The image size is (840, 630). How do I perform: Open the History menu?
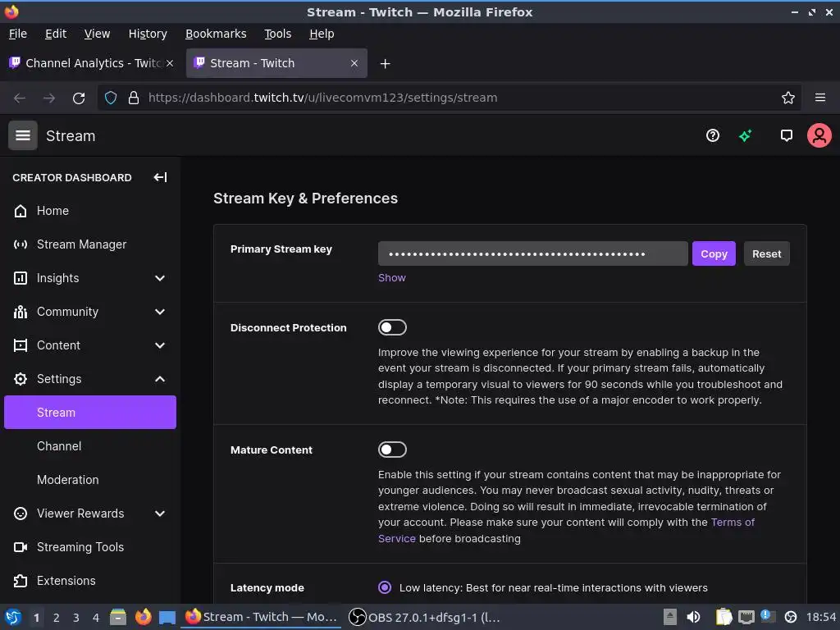tap(148, 34)
